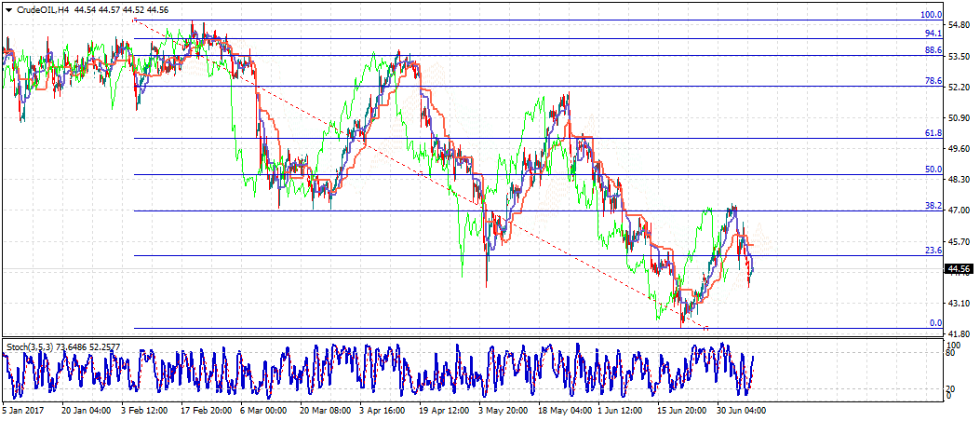Click the current price tag 44.56

click(960, 269)
